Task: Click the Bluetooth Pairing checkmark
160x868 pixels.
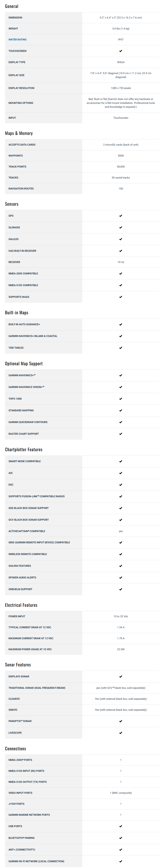Action: click(x=121, y=838)
